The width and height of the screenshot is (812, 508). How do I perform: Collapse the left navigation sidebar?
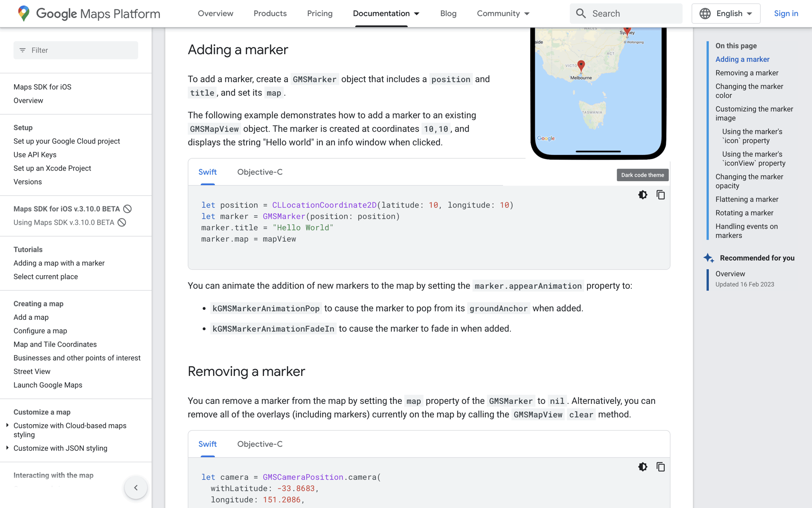point(136,488)
